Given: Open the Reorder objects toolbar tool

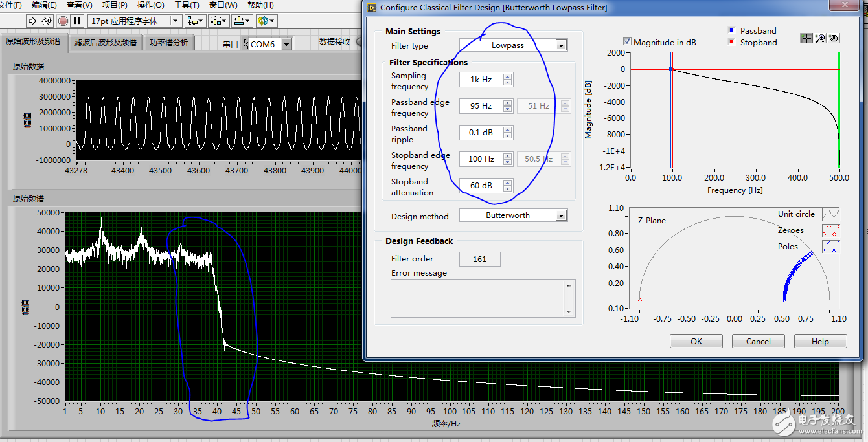Looking at the screenshot, I should point(267,21).
